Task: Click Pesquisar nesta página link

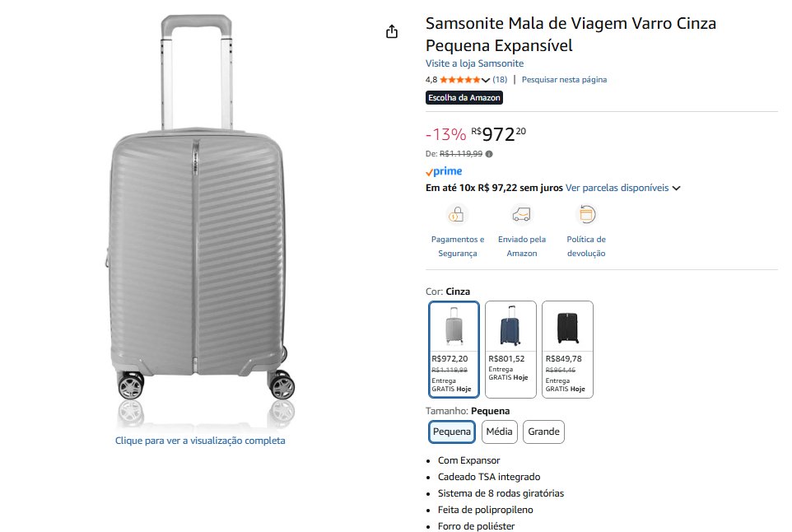Action: 564,80
